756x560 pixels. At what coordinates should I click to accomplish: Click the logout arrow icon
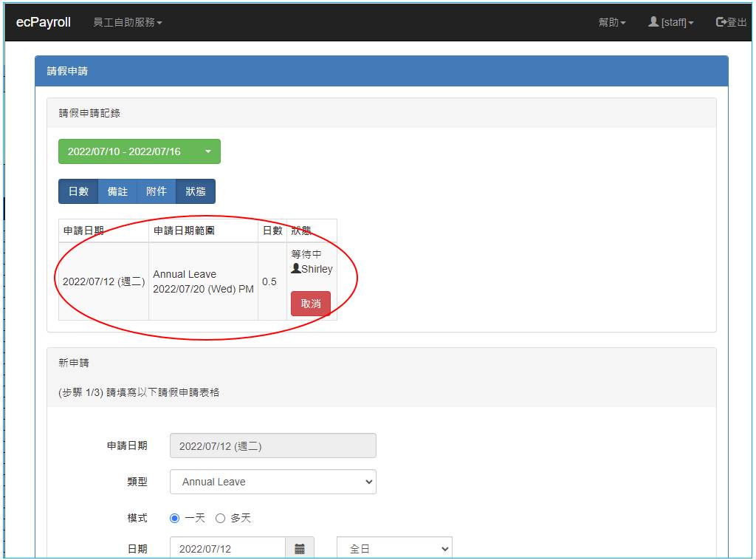click(721, 21)
